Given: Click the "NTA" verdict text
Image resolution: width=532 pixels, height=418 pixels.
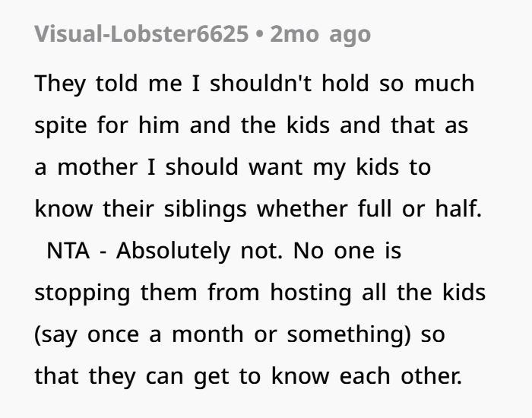Looking at the screenshot, I should click(69, 250).
